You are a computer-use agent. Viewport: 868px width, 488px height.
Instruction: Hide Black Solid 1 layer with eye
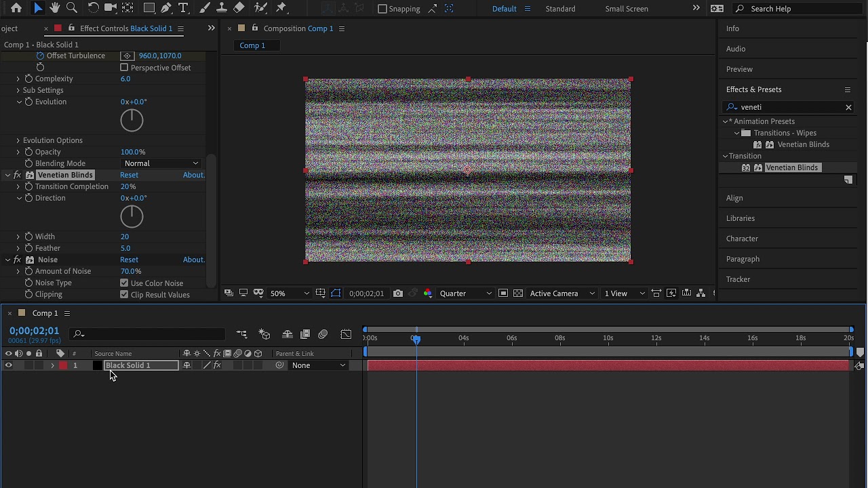pyautogui.click(x=9, y=365)
